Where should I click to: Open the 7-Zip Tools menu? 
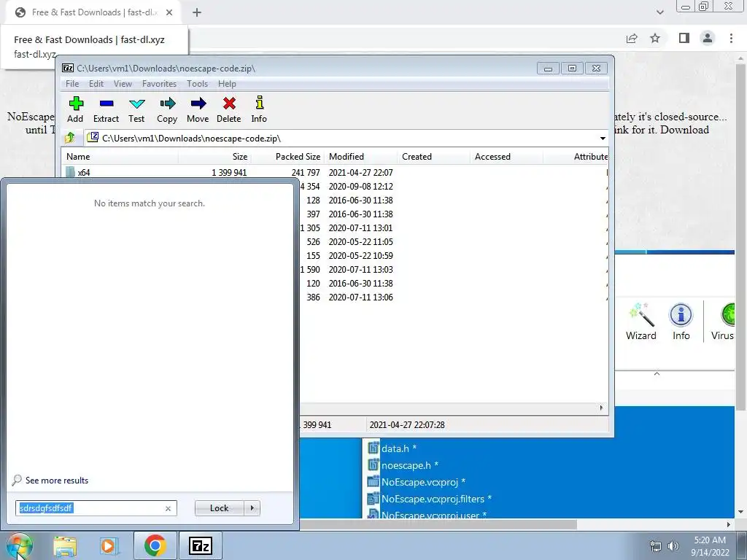[197, 84]
